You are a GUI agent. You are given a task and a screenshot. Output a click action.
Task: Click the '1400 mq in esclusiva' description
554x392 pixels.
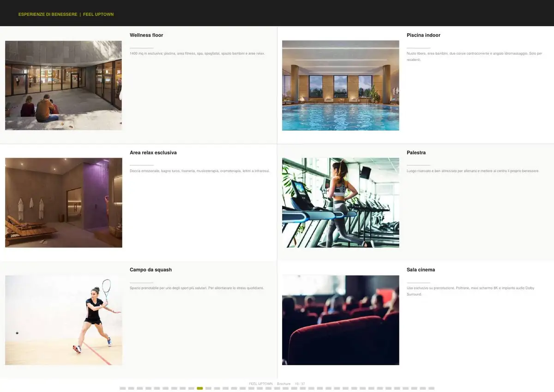click(197, 54)
